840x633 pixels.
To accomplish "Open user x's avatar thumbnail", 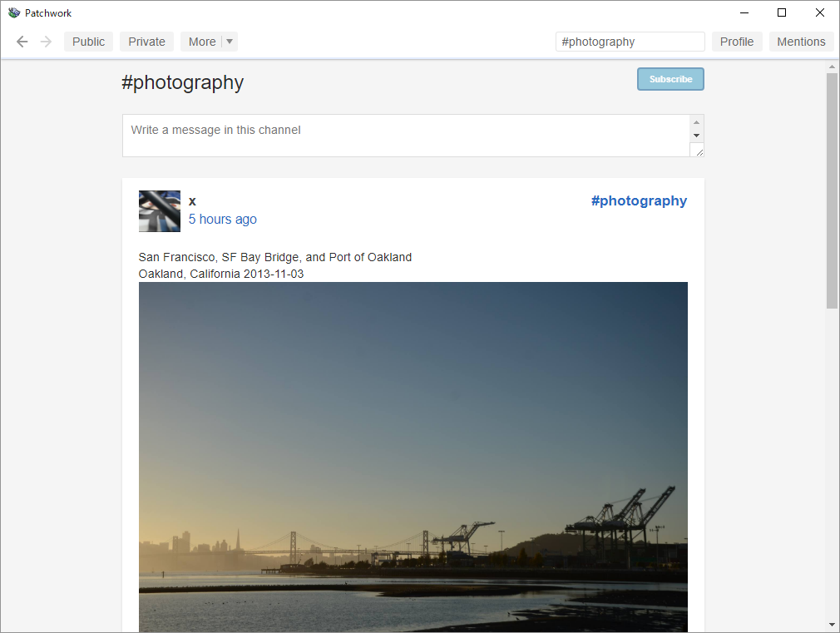I will tap(160, 211).
